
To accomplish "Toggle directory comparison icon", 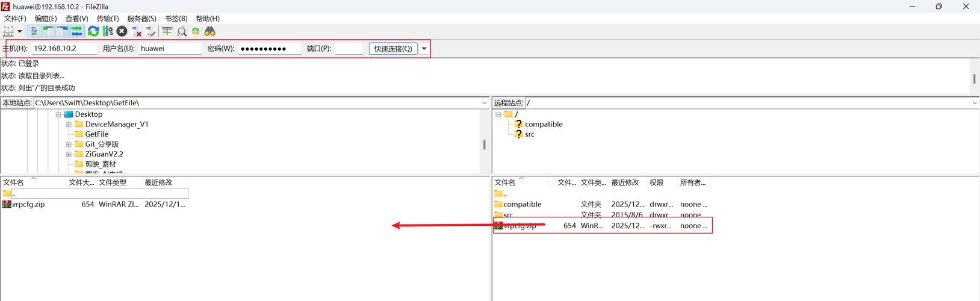I will click(x=181, y=31).
